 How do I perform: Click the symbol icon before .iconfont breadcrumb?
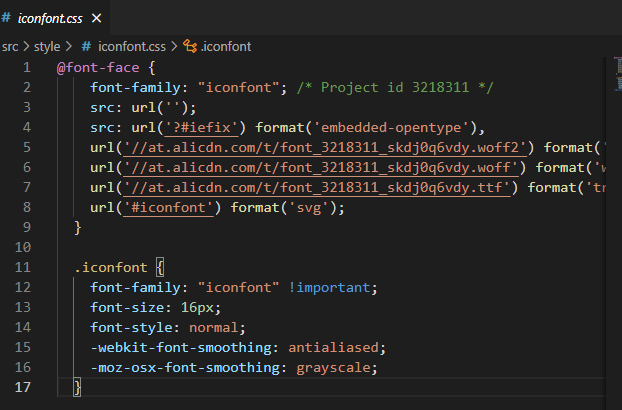[191, 46]
